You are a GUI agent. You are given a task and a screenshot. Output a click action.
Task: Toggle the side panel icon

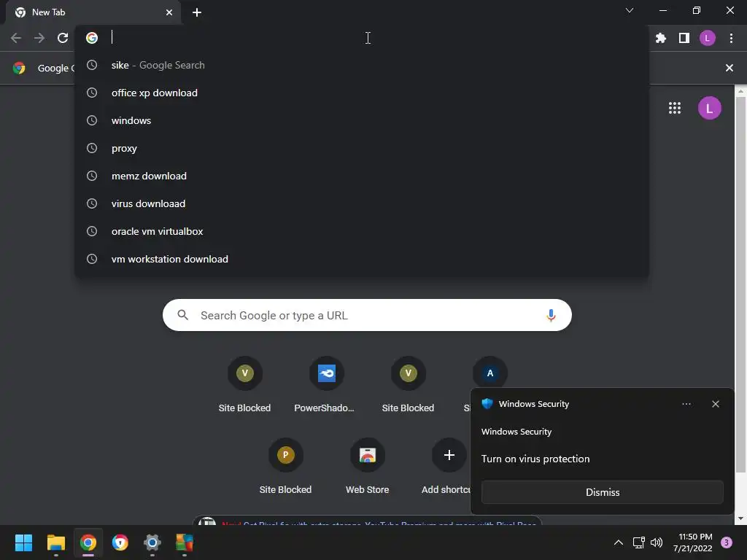pyautogui.click(x=684, y=38)
